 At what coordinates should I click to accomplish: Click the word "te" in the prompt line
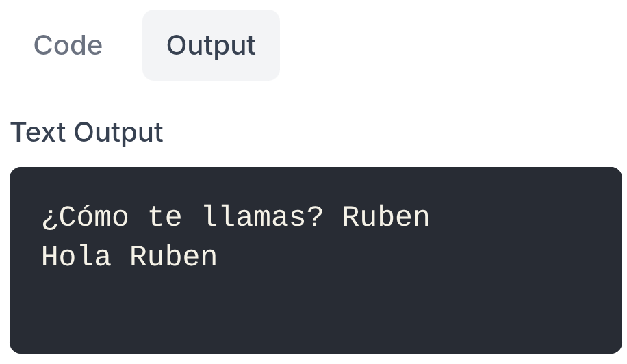tap(165, 218)
